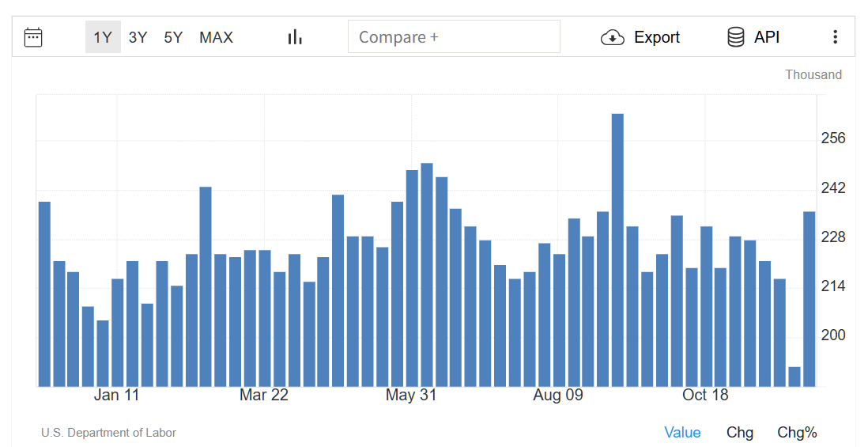Switch to 3Y time range
Screen dimensions: 868x447
pyautogui.click(x=138, y=37)
